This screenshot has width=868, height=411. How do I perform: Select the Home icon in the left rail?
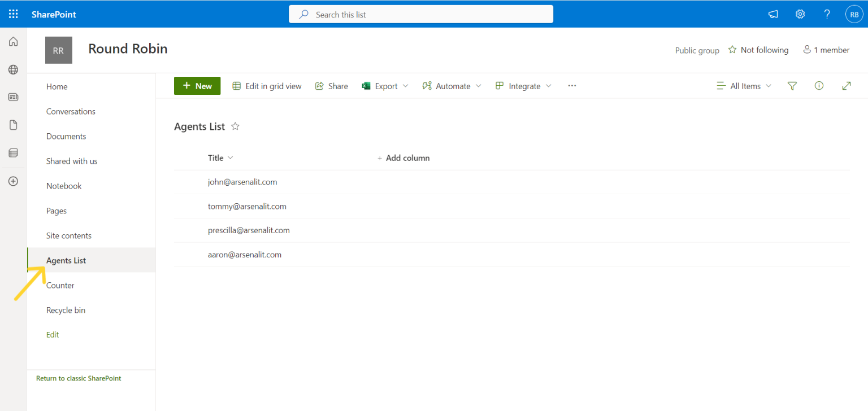click(x=12, y=41)
